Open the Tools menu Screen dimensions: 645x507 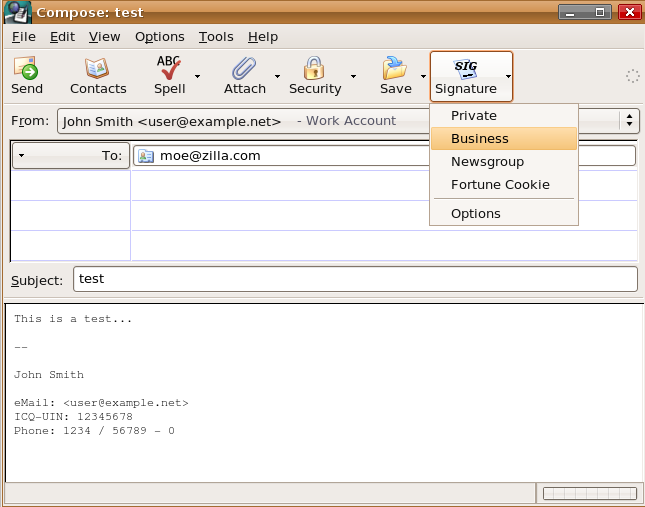coord(216,37)
